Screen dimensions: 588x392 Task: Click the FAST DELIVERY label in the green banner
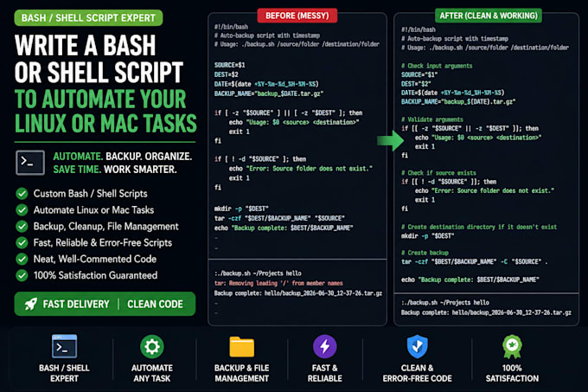(76, 304)
